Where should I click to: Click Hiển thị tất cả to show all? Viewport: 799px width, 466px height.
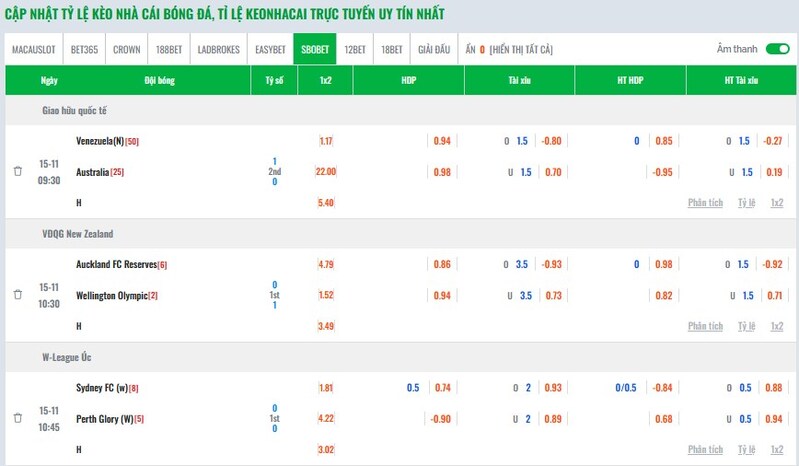click(x=521, y=49)
